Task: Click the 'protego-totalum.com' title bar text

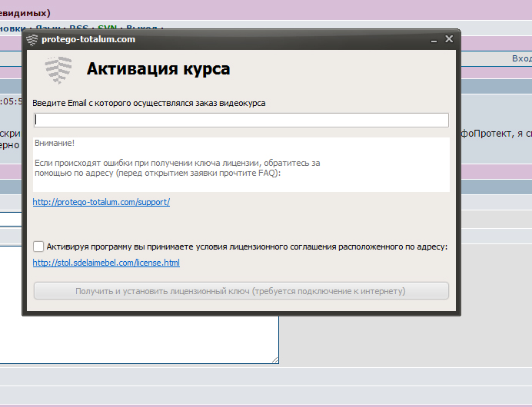Action: [88, 39]
